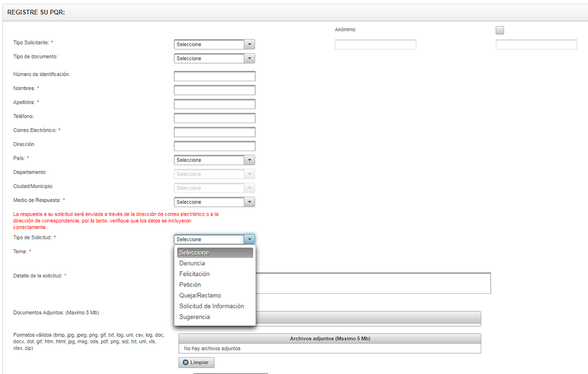Click the Detalle de la solicitud textarea
This screenshot has height=374, width=588.
click(371, 283)
